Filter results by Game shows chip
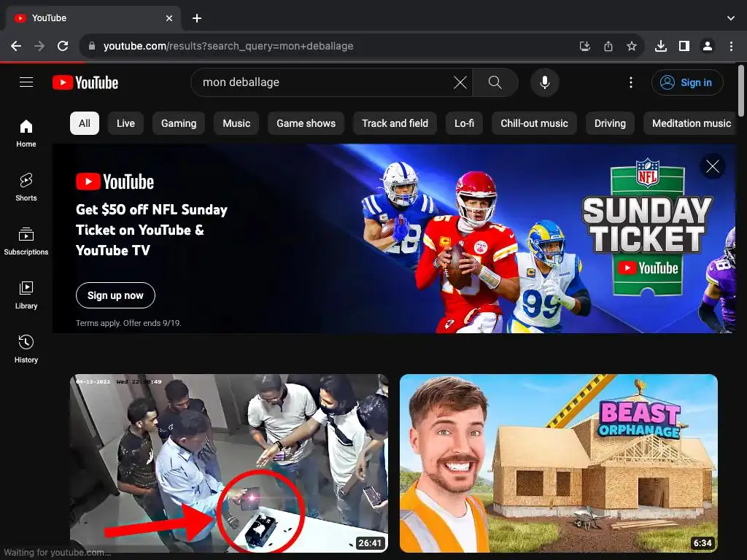 pos(306,123)
